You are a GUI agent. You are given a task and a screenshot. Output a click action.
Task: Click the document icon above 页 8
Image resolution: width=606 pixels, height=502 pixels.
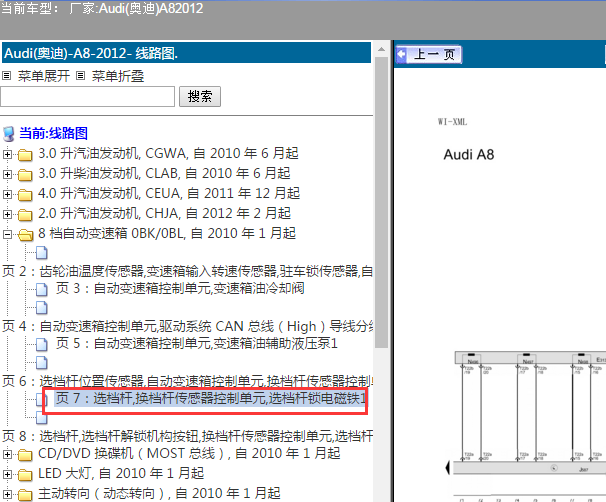[40, 416]
